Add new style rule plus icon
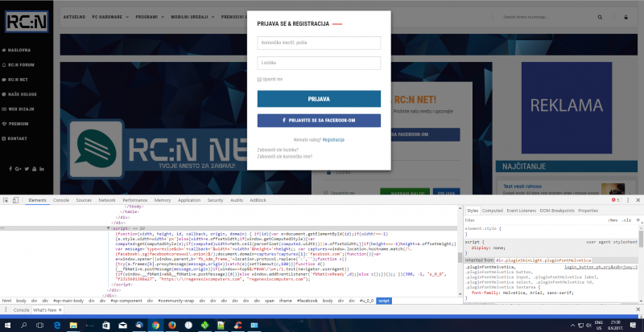Image resolution: width=644 pixels, height=332 pixels. [638, 220]
